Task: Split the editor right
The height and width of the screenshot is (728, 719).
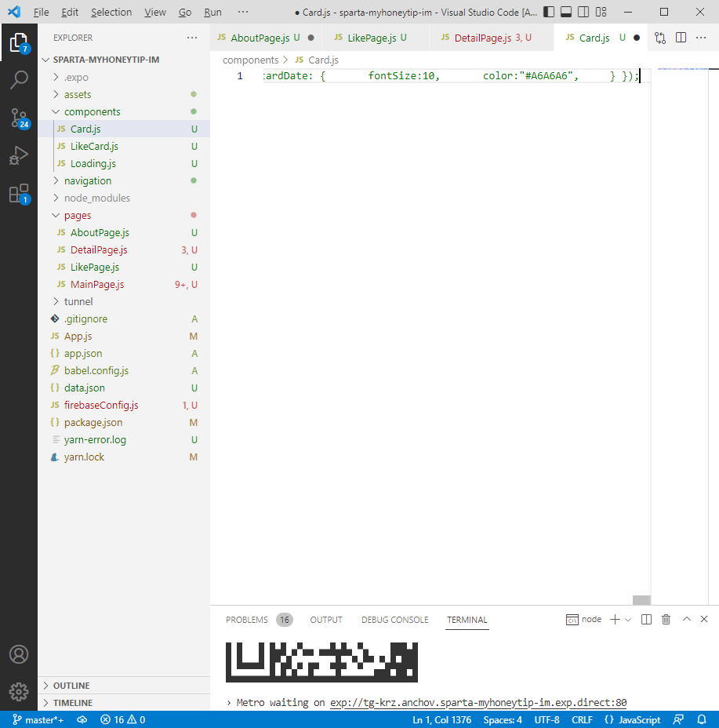Action: [681, 38]
